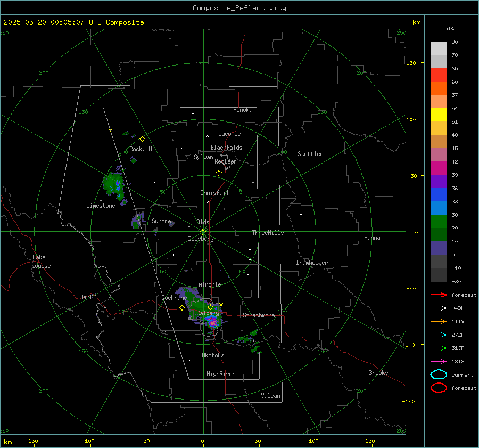Click the Innisfail label
479x448 pixels.
214,193
